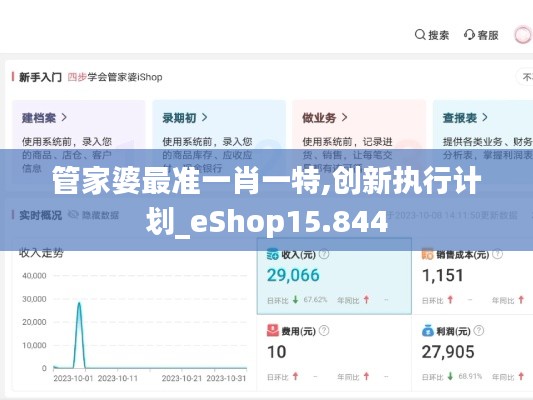
Task: Show help for 收入(元) question mark
Action: coord(324,254)
